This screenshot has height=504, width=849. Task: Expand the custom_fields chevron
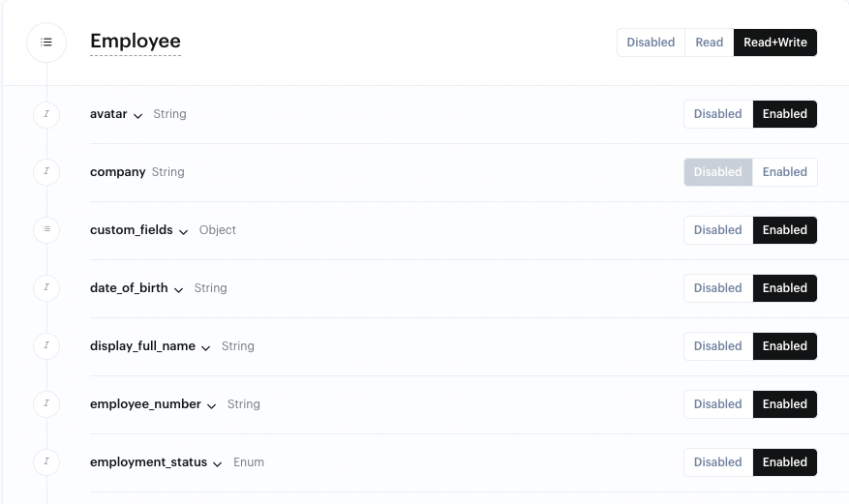click(x=184, y=232)
